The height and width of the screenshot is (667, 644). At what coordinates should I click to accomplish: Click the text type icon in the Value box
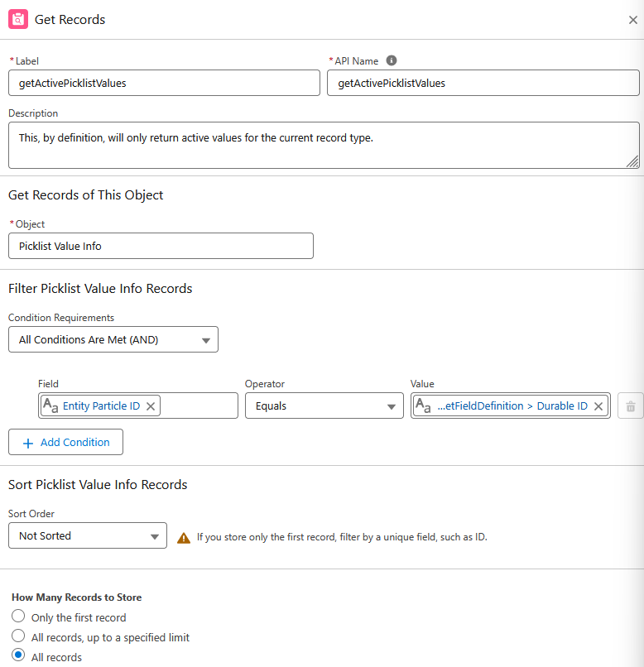click(x=423, y=405)
